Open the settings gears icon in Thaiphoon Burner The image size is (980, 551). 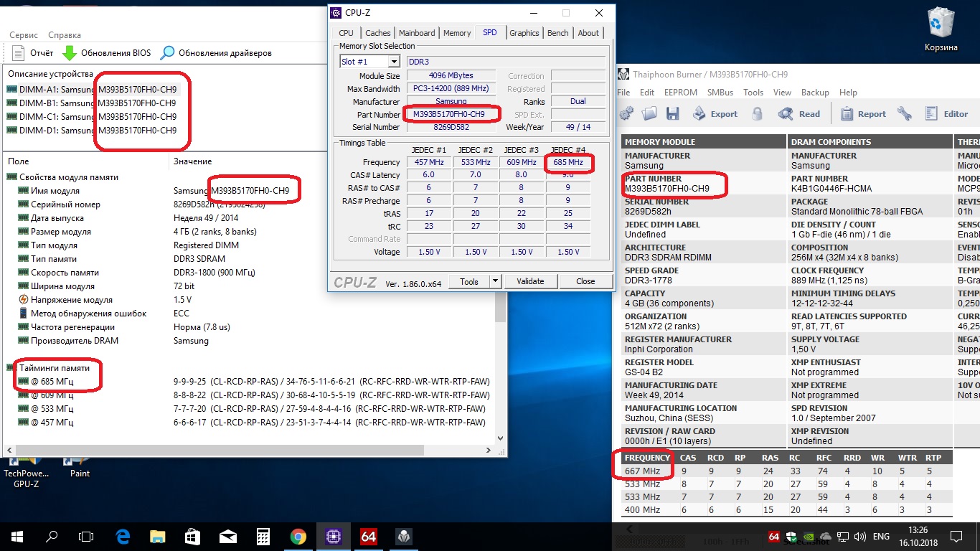coord(626,113)
